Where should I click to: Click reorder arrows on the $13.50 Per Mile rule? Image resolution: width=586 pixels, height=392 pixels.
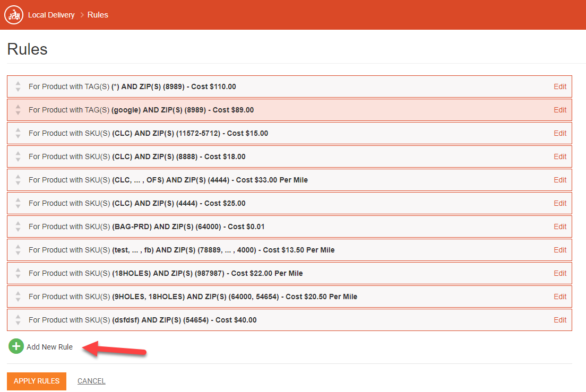18,250
